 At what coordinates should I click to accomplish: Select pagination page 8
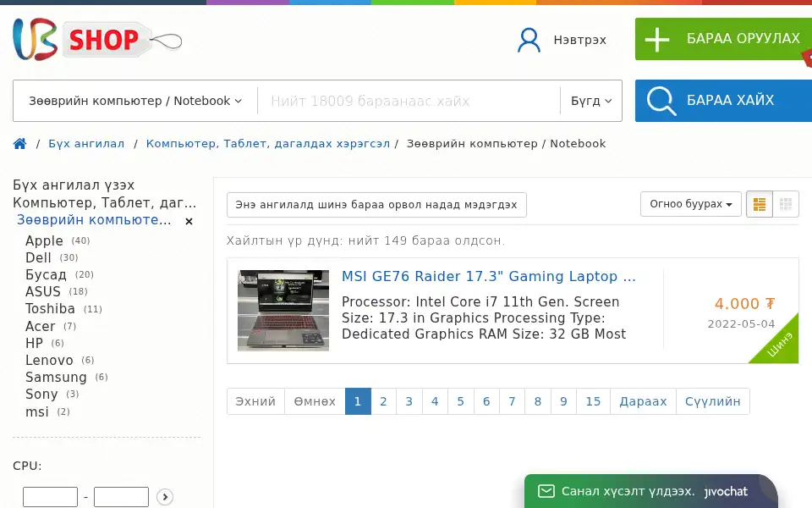538,401
